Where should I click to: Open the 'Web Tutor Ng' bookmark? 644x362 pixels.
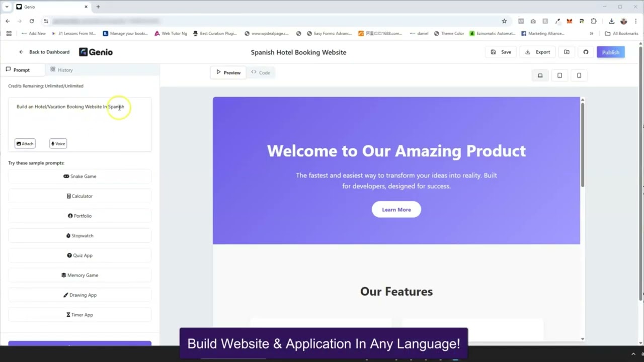[171, 34]
